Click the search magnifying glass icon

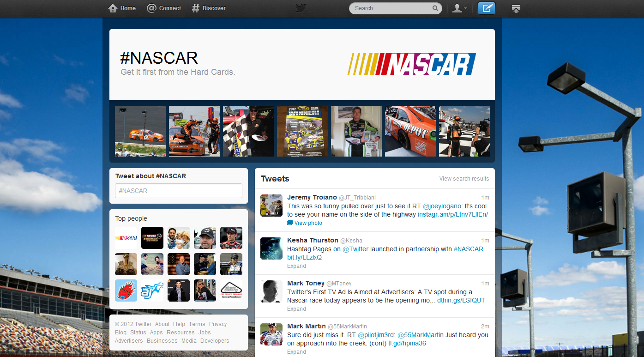point(435,8)
